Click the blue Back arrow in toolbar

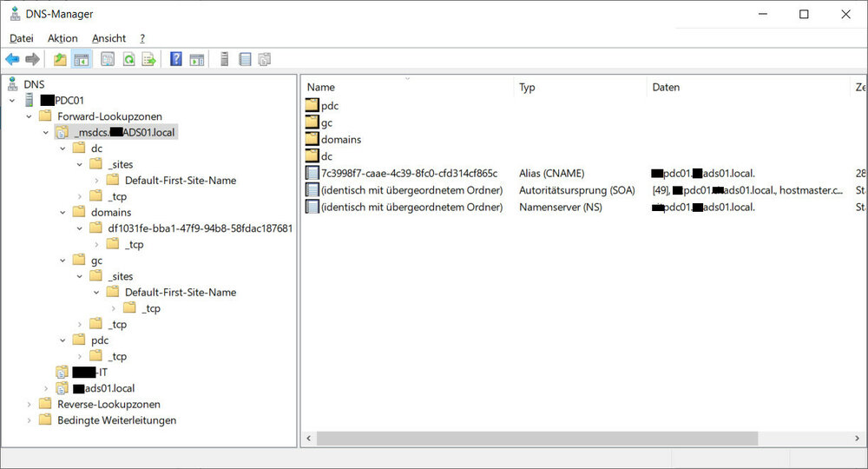[12, 59]
